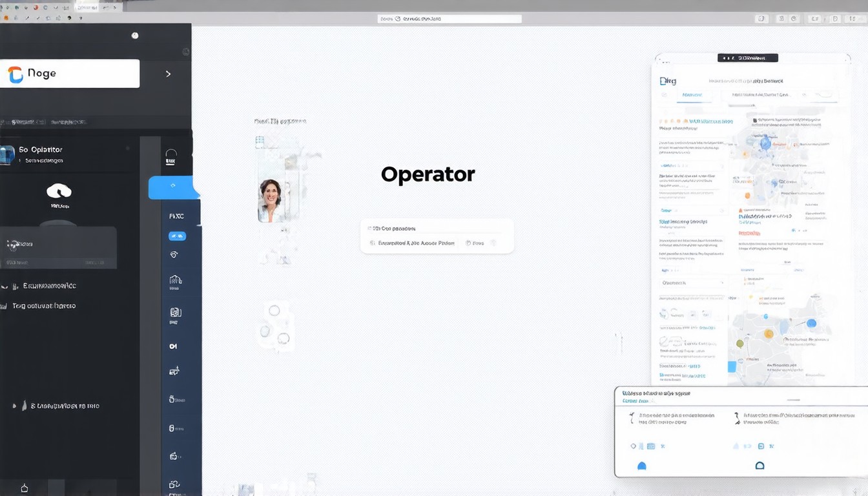Click the right dark-blue icon at the bottom card's base
Screen dimensions: 868x496
coord(759,466)
